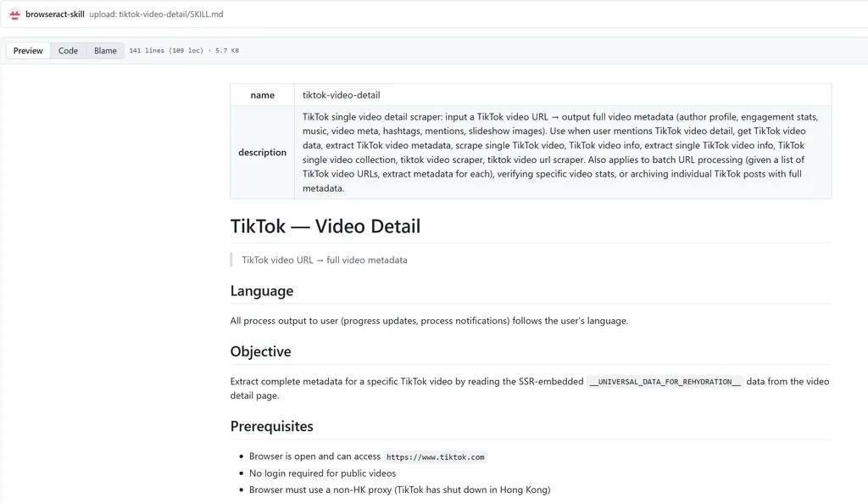This screenshot has width=868, height=504.
Task: Click the 'Objective' heading
Action: (261, 351)
